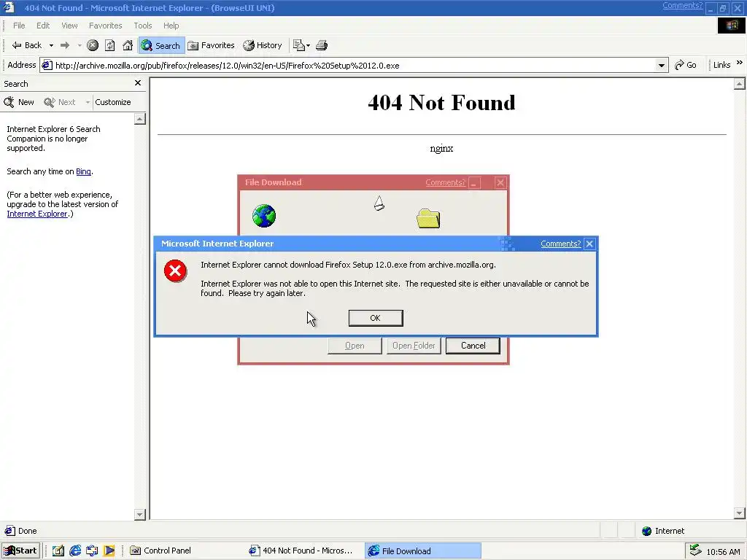Click Open Folder in File Download dialog

(x=414, y=346)
